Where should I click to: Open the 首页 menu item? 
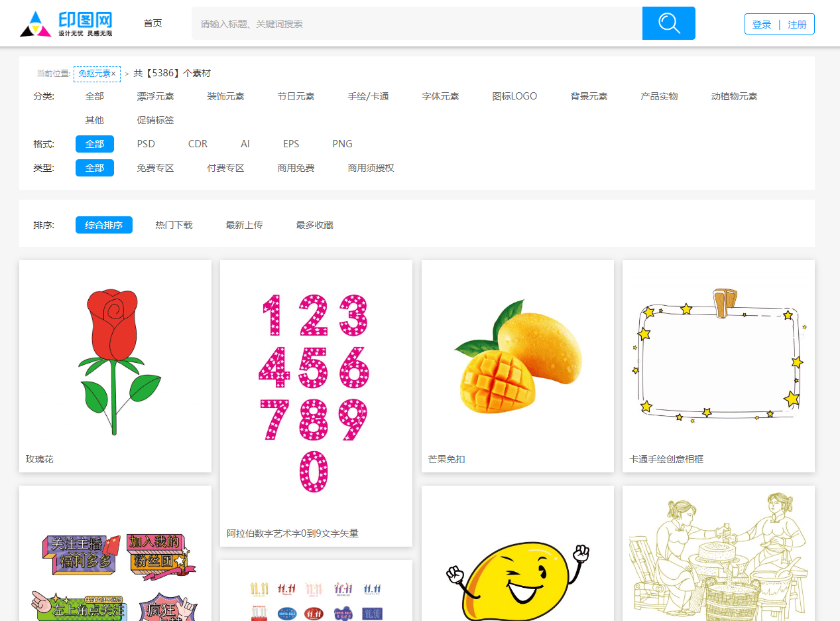[x=152, y=23]
